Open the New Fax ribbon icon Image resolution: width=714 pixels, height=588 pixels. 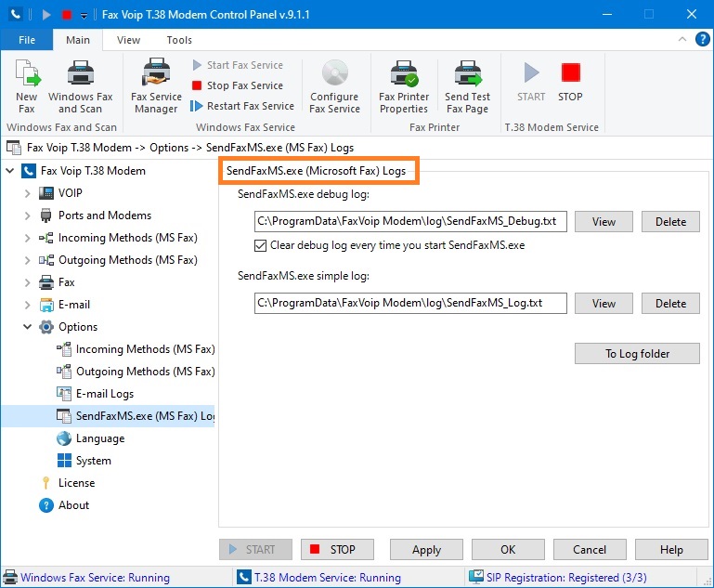[27, 86]
